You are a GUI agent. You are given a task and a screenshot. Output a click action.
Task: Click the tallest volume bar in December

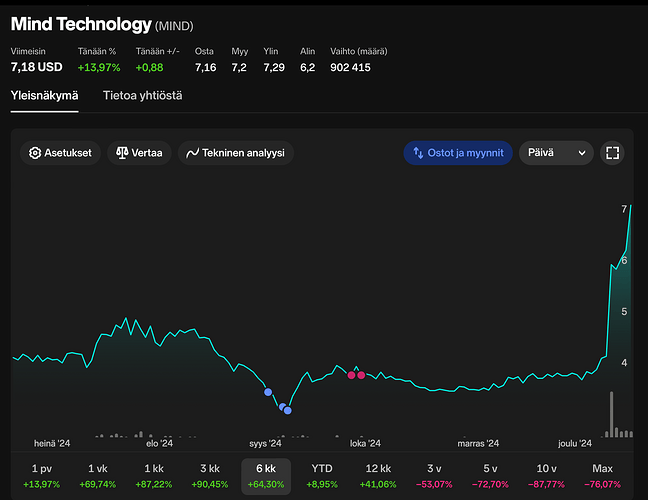611,414
